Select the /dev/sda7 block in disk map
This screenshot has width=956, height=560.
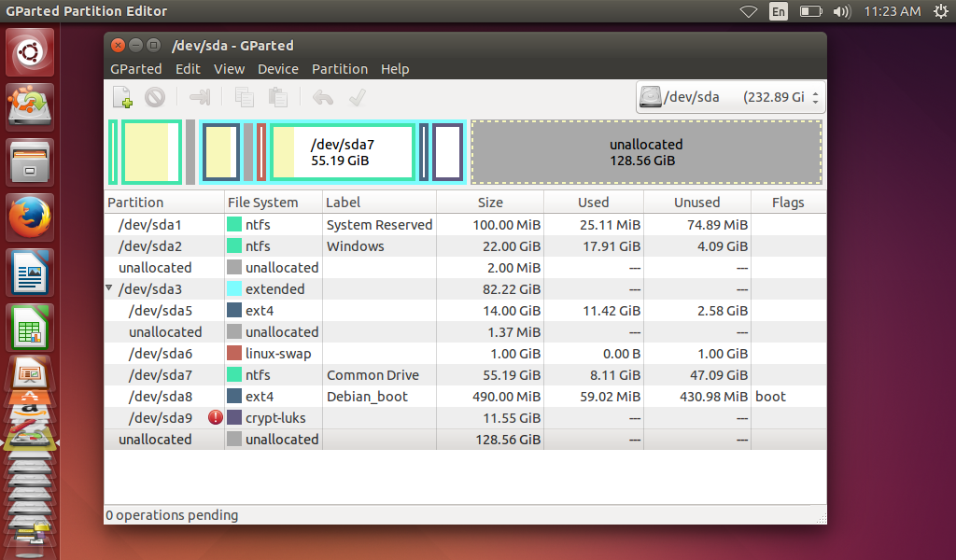point(343,152)
